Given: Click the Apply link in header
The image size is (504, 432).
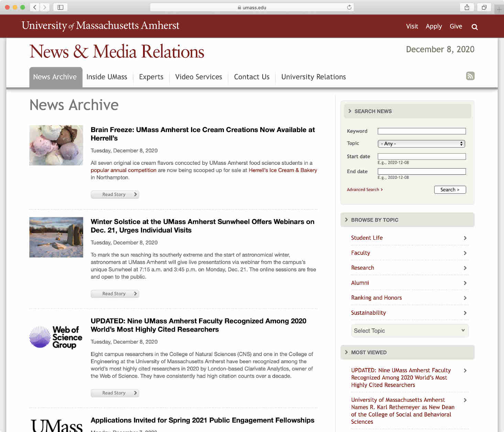Looking at the screenshot, I should point(434,26).
